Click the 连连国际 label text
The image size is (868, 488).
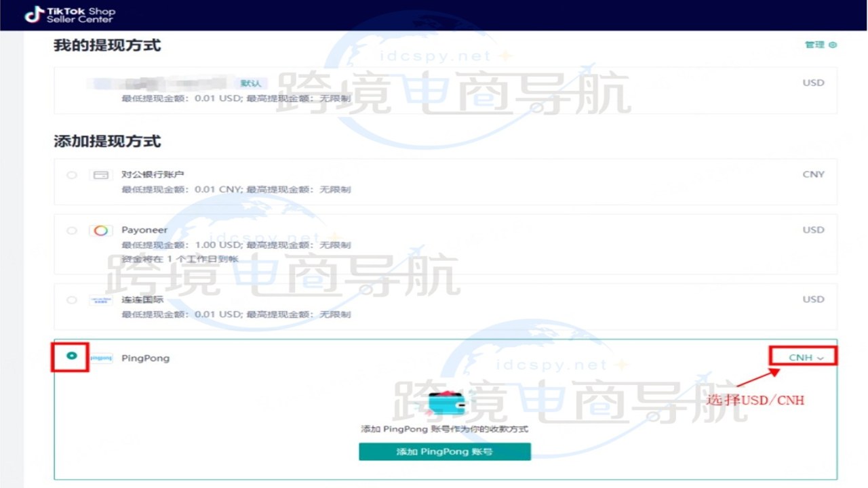coord(142,299)
